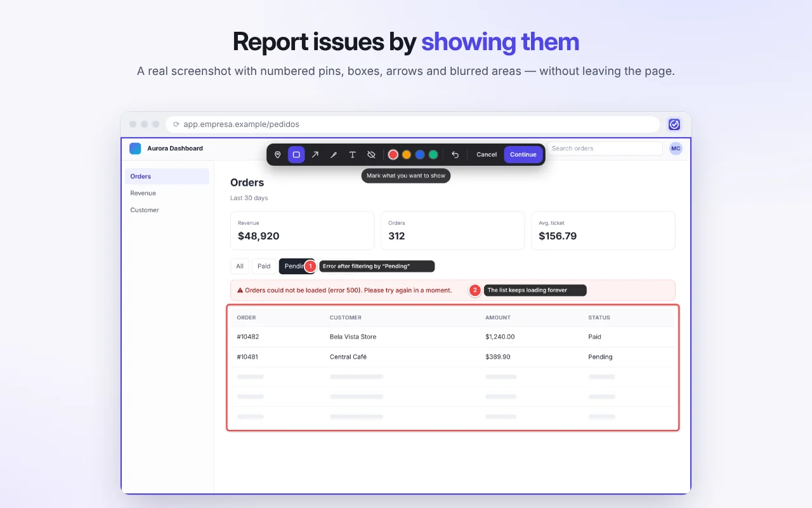Undo the last annotation
Image resolution: width=812 pixels, height=508 pixels.
[x=455, y=154]
